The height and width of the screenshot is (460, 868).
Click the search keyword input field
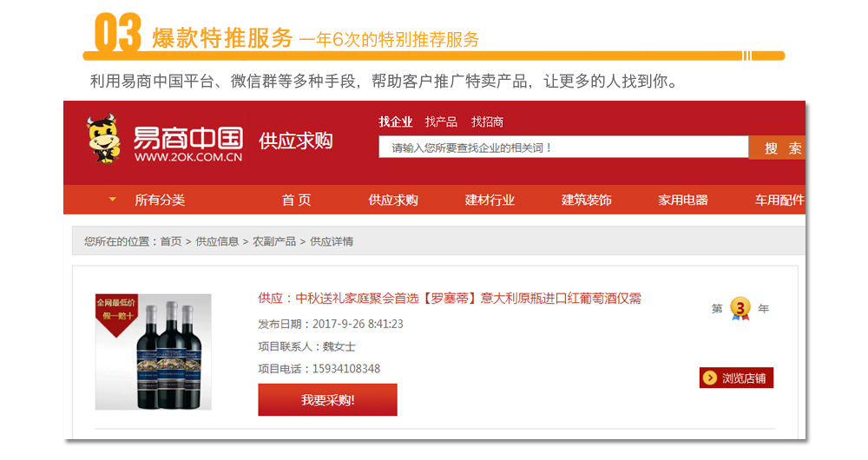pyautogui.click(x=562, y=148)
